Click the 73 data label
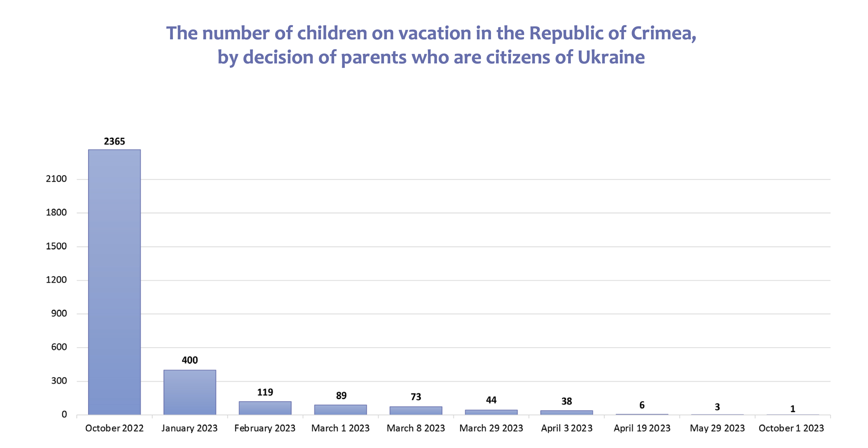868x448 pixels. point(416,397)
